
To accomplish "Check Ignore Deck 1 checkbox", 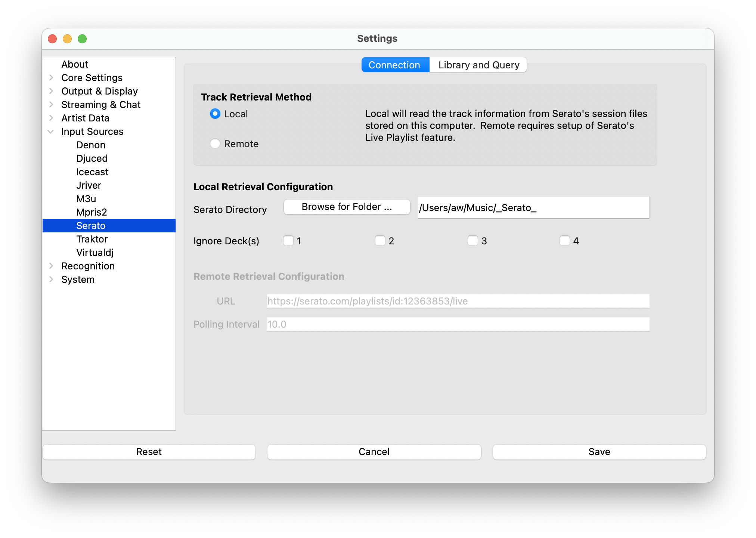I will coord(288,241).
